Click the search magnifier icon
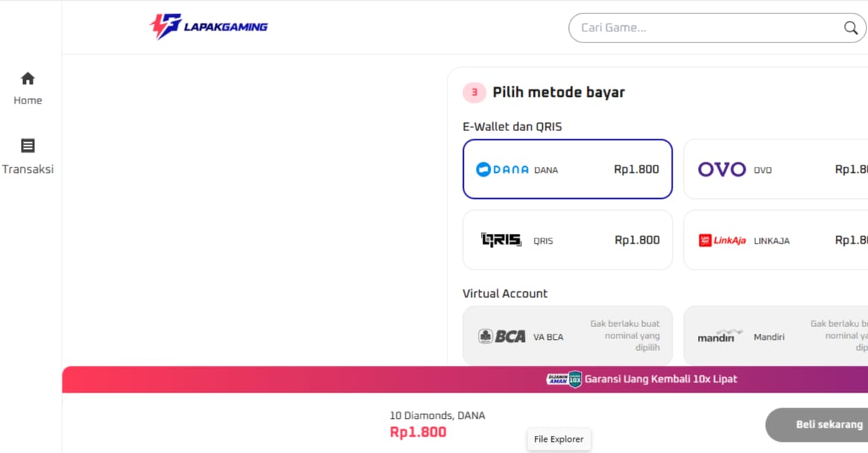Screen dimensions: 868x453 tap(851, 28)
